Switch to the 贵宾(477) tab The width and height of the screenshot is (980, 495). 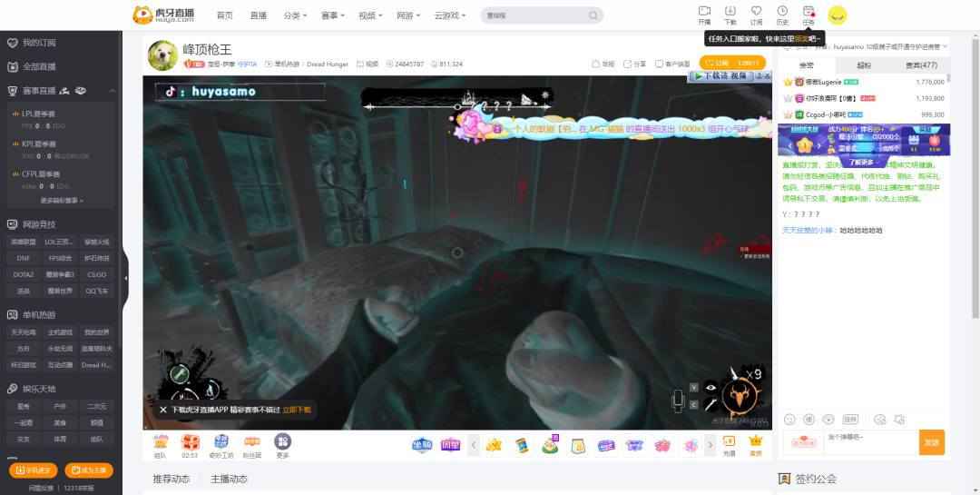click(921, 65)
